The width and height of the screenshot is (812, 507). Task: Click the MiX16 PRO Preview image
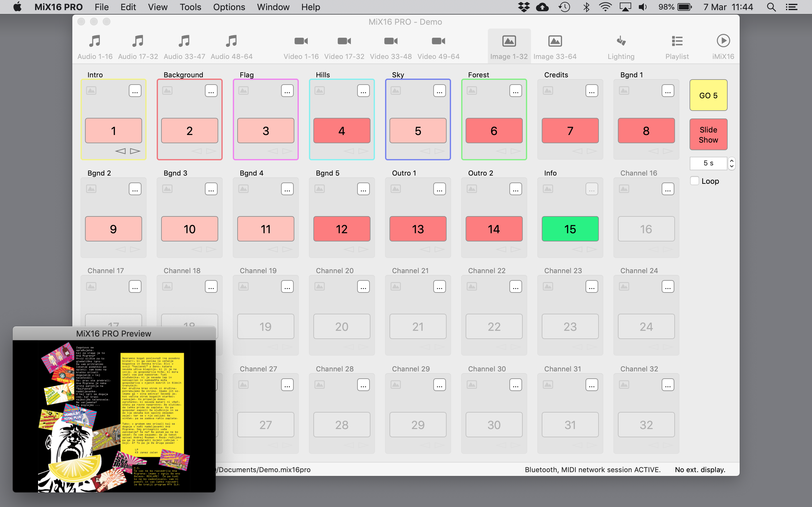coord(114,416)
